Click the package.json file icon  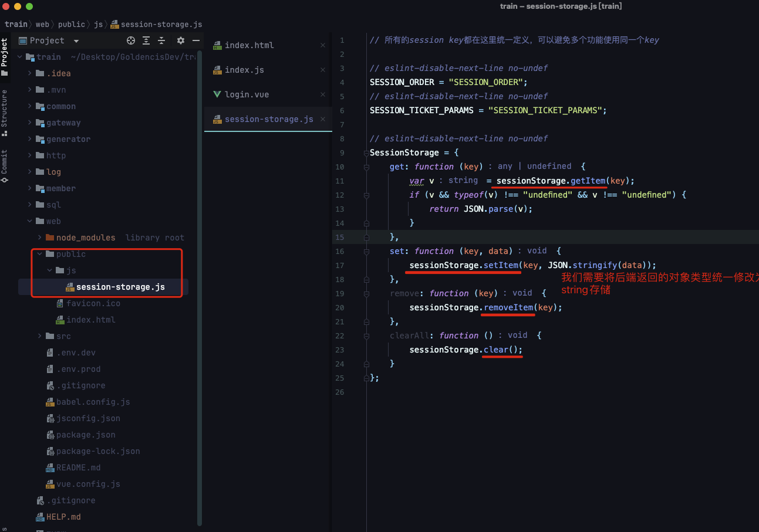(x=50, y=435)
